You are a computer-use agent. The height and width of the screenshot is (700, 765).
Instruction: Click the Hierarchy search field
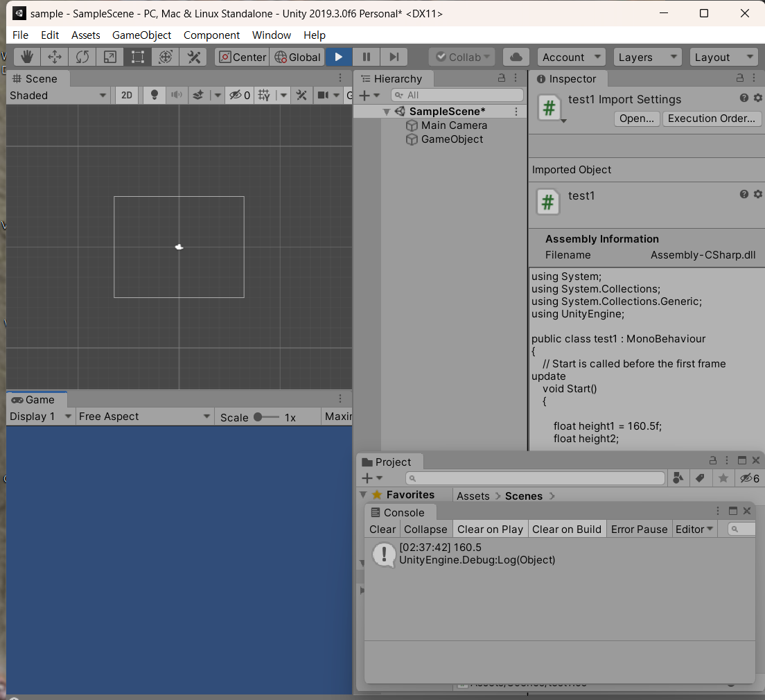coord(457,95)
